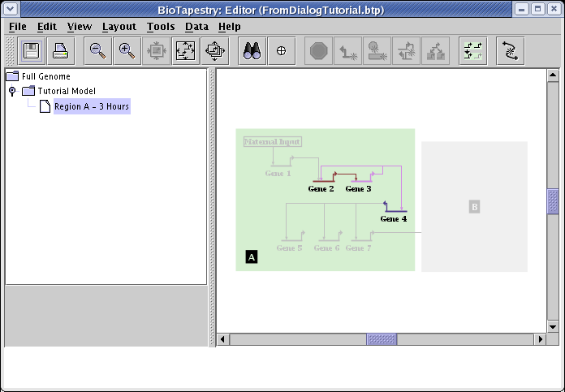Click the Gene 4 node in the canvas
565x392 pixels.
tap(393, 218)
